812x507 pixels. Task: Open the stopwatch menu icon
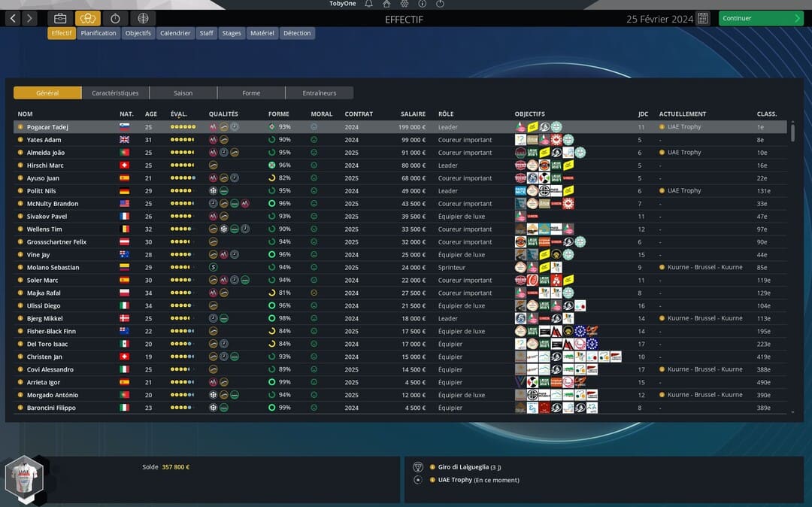tap(115, 19)
